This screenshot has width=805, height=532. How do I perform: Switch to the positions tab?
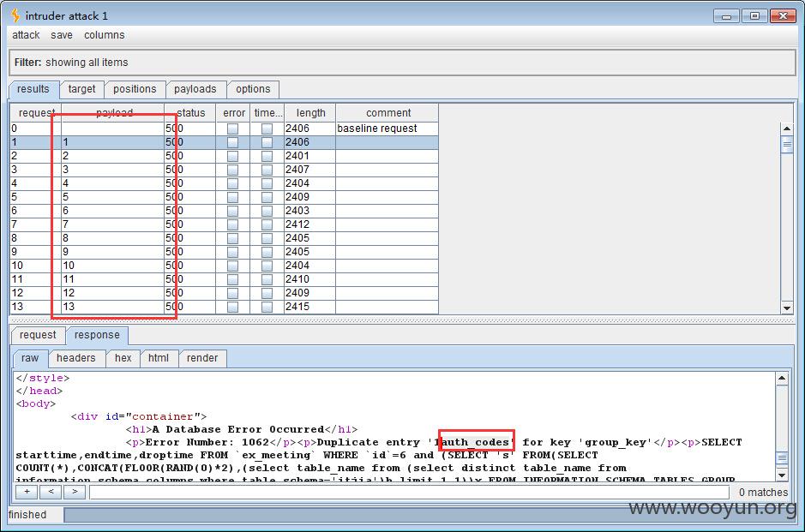(x=135, y=89)
